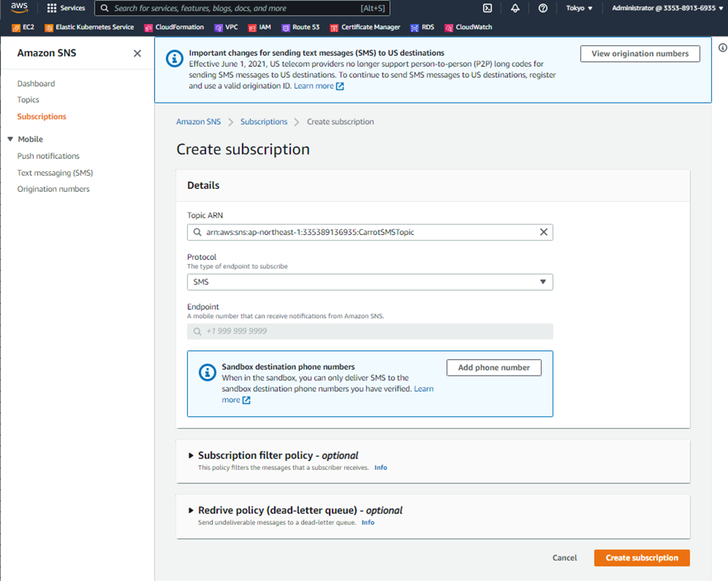Open the Services grid menu
This screenshot has height=581, width=728.
click(x=66, y=8)
